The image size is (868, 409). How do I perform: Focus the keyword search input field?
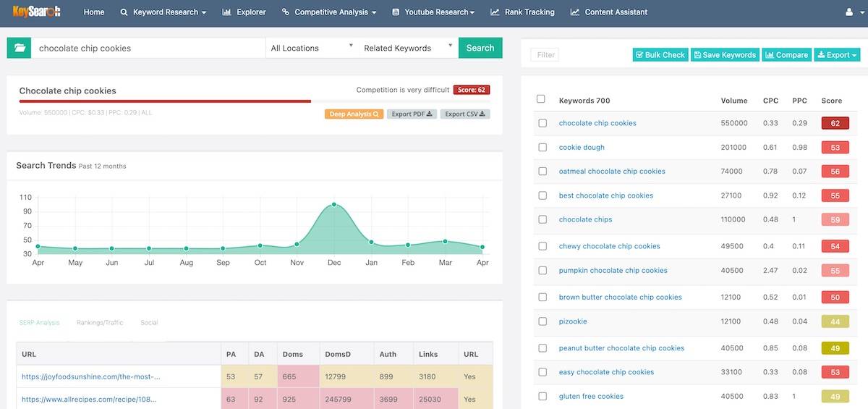click(148, 48)
